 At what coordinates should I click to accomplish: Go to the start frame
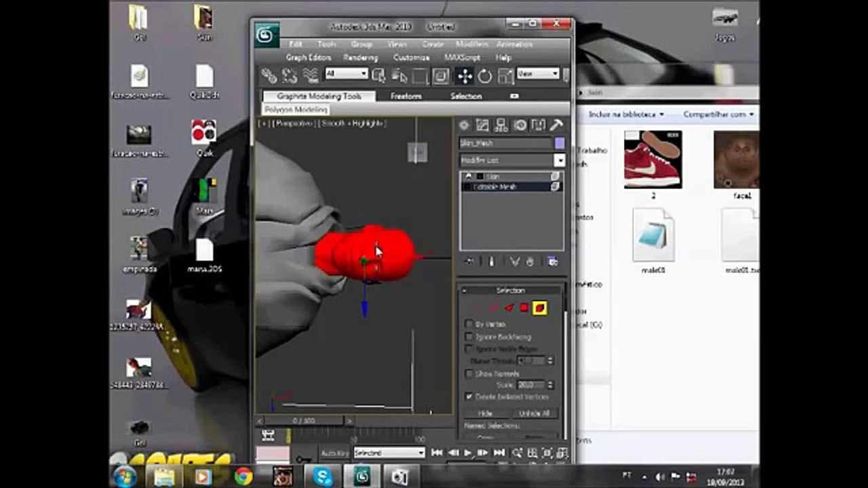coord(437,453)
